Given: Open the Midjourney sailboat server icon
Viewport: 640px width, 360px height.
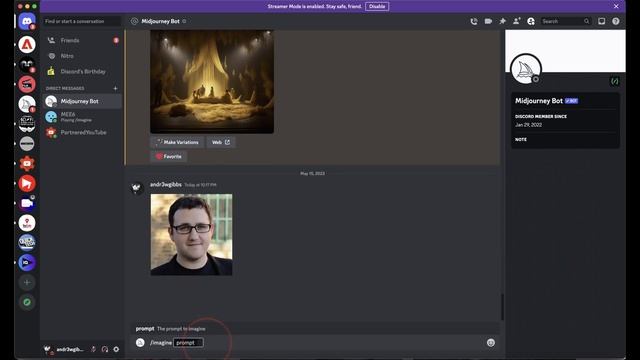Looking at the screenshot, I should pyautogui.click(x=27, y=104).
